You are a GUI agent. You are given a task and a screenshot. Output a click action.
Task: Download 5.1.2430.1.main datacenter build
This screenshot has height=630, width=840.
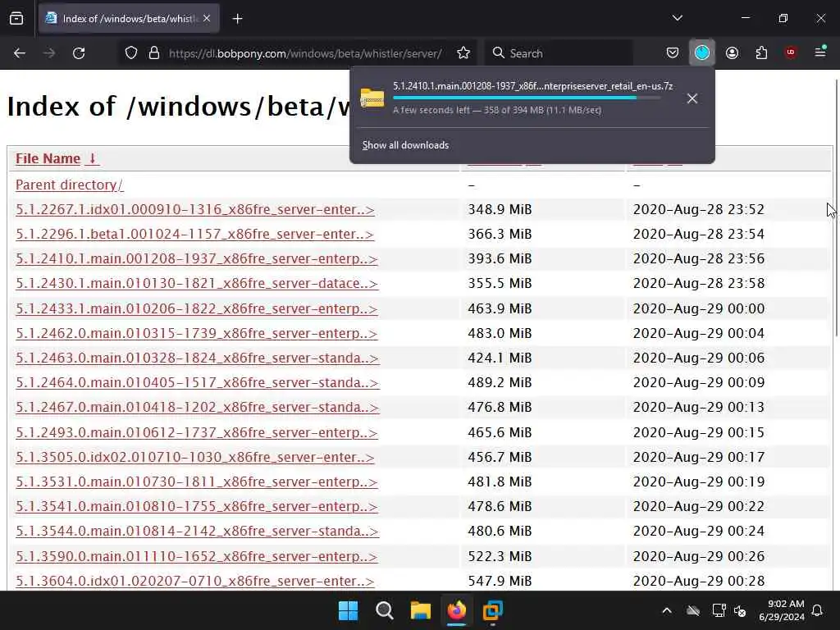(x=197, y=283)
